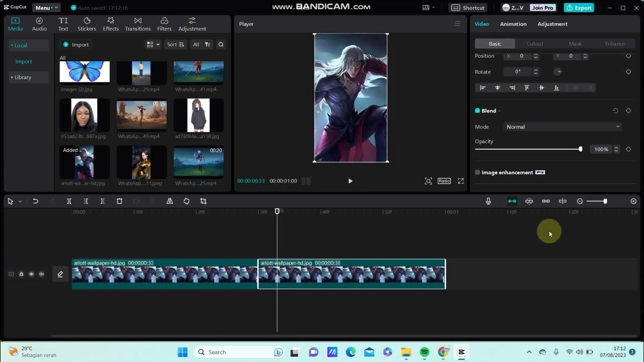This screenshot has height=362, width=644.
Task: Open the Filters panel
Action: tap(164, 24)
